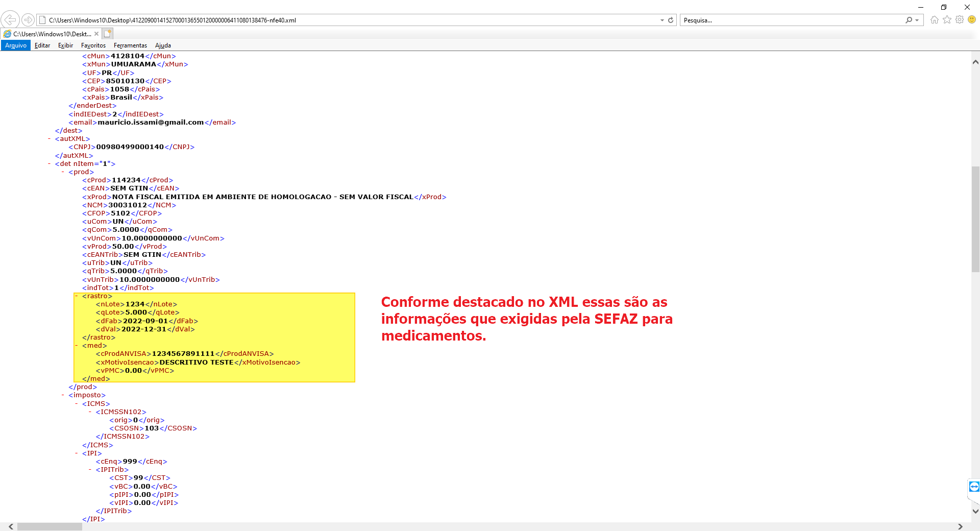Collapse the IPITrib node
The height and width of the screenshot is (531, 980).
click(x=90, y=470)
